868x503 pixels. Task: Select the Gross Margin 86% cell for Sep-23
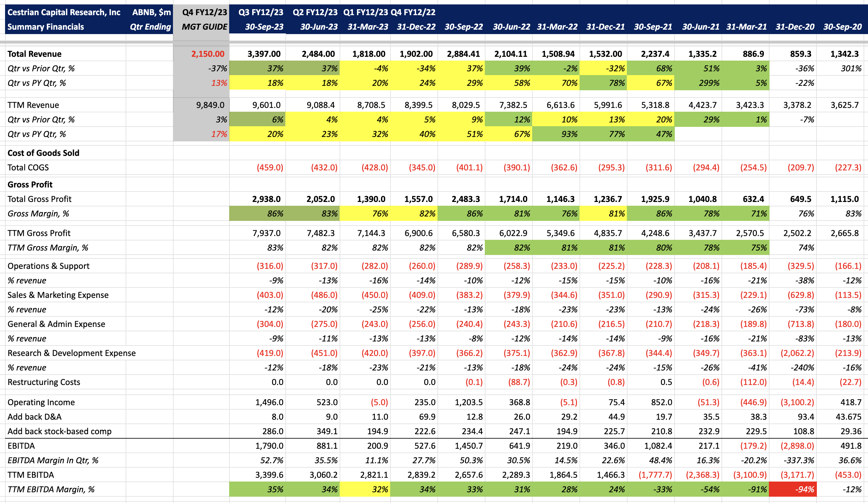(275, 214)
